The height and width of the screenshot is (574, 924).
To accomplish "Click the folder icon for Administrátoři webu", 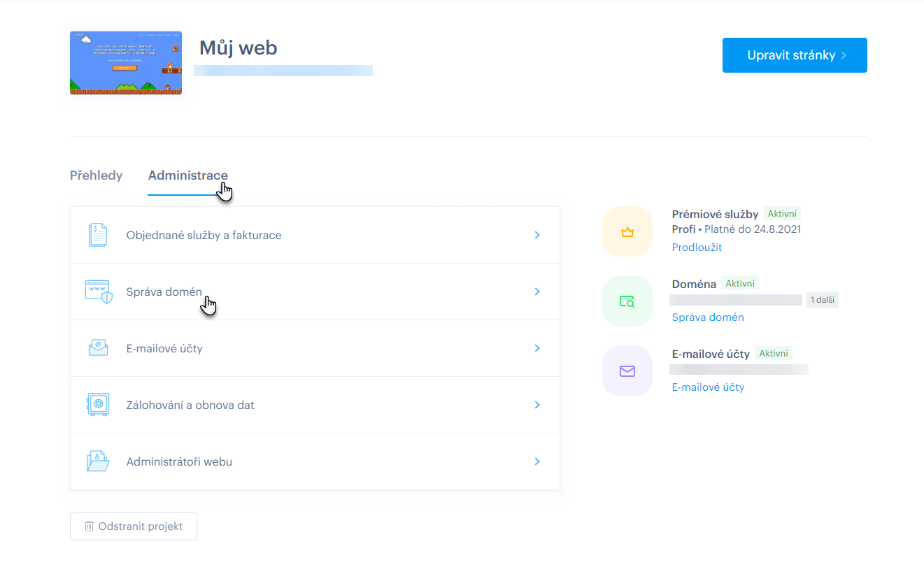I will tap(98, 461).
